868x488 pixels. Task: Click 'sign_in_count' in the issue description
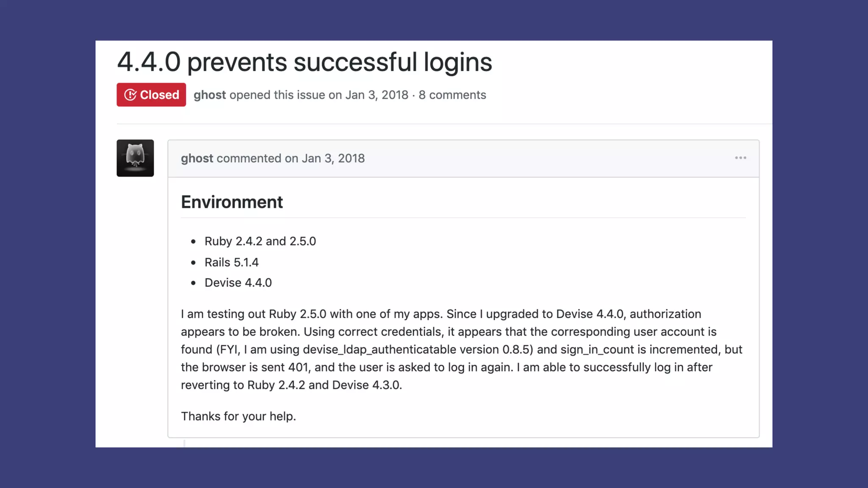pos(597,349)
